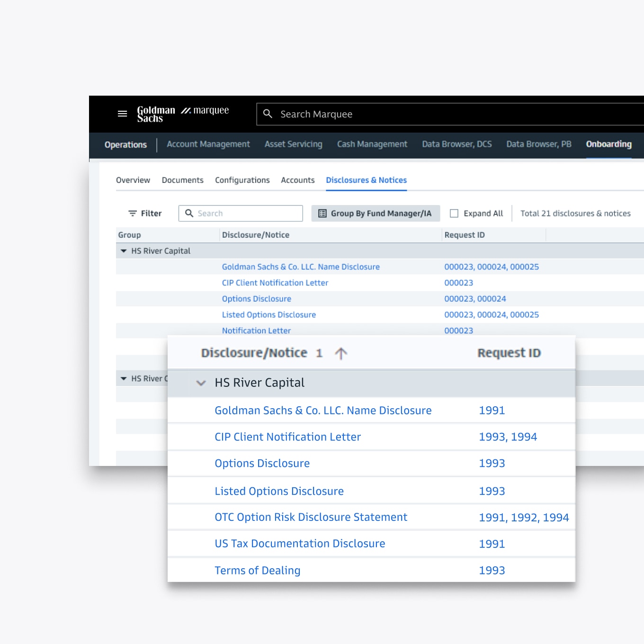Open the hamburger menu icon
This screenshot has height=644, width=644.
[122, 114]
